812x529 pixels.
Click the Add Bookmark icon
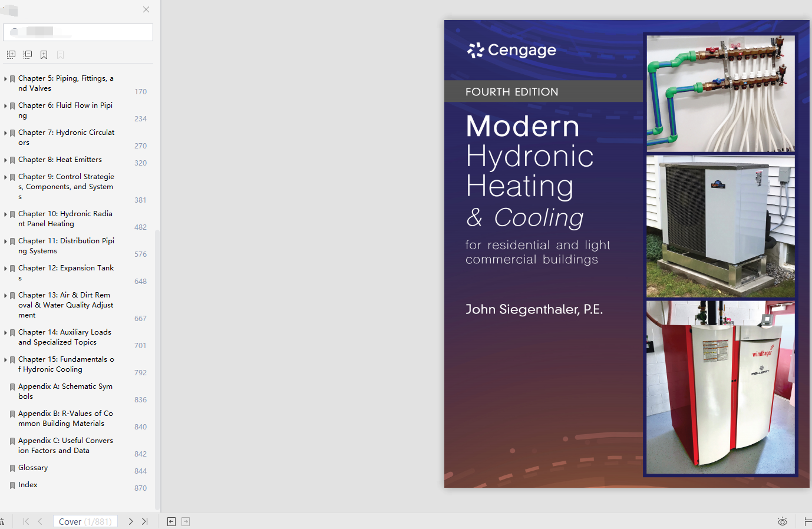[44, 55]
